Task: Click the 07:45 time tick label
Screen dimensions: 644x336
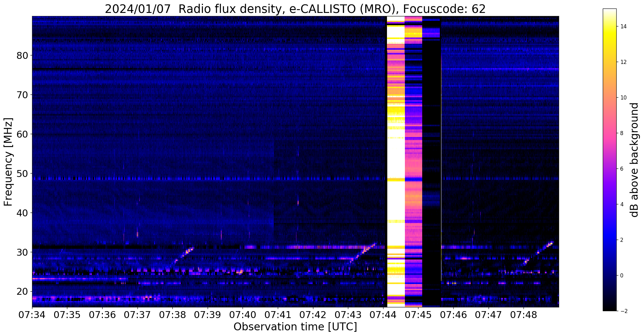Action: click(418, 314)
